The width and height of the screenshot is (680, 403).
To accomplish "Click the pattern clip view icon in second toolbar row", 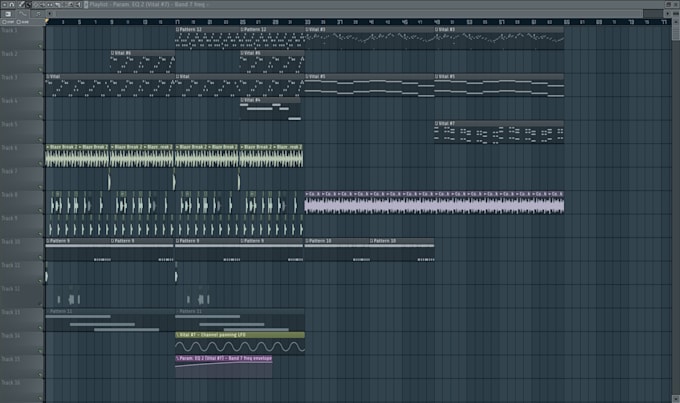I will pyautogui.click(x=8, y=13).
